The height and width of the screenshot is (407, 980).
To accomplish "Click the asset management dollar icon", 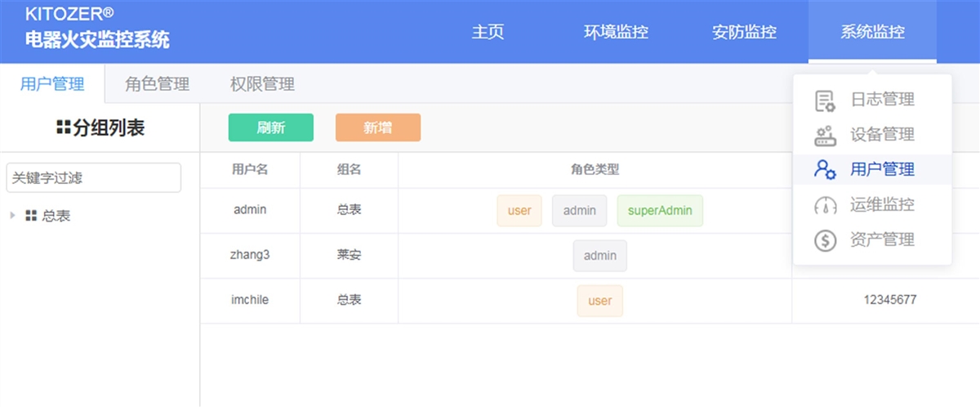I will pos(825,240).
